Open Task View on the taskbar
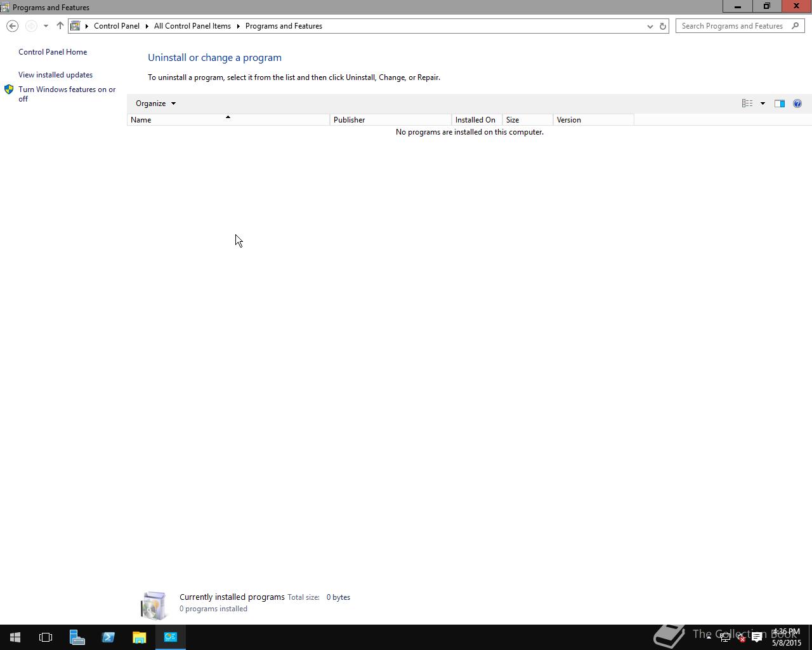Viewport: 812px width, 650px height. coord(46,637)
